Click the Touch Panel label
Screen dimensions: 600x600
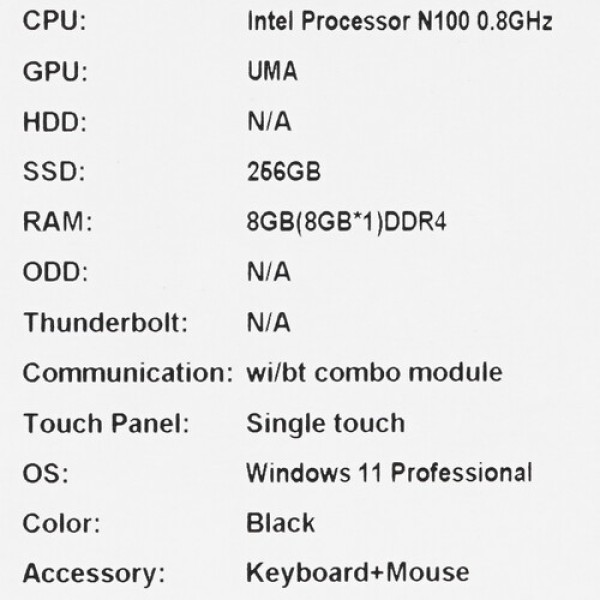point(106,423)
